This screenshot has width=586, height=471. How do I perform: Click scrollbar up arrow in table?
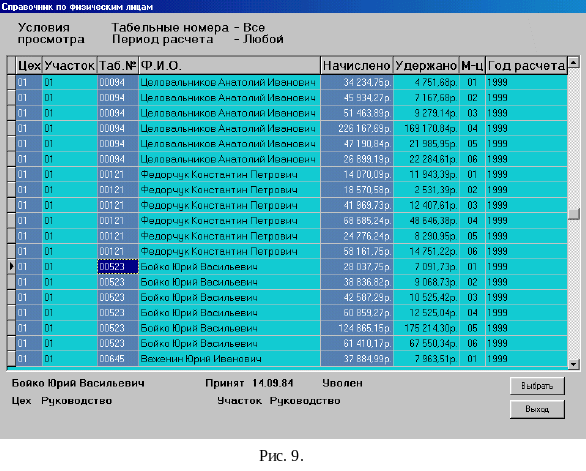click(x=573, y=62)
